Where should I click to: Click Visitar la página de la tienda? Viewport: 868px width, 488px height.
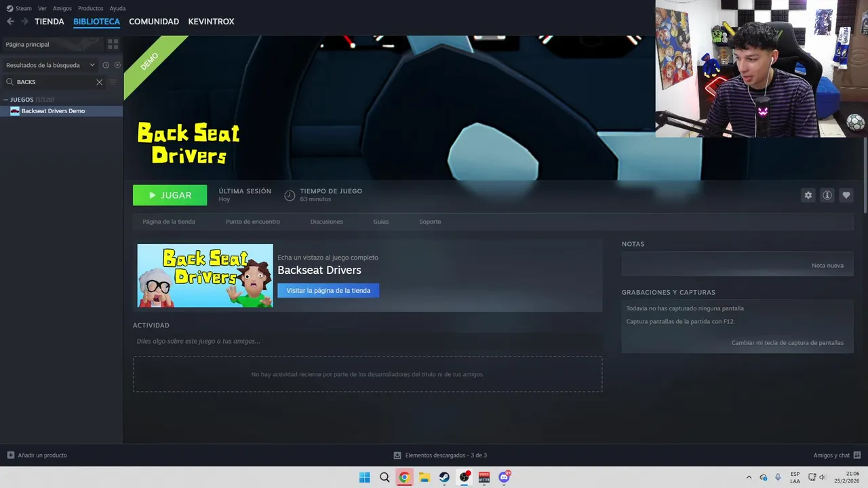(x=328, y=291)
